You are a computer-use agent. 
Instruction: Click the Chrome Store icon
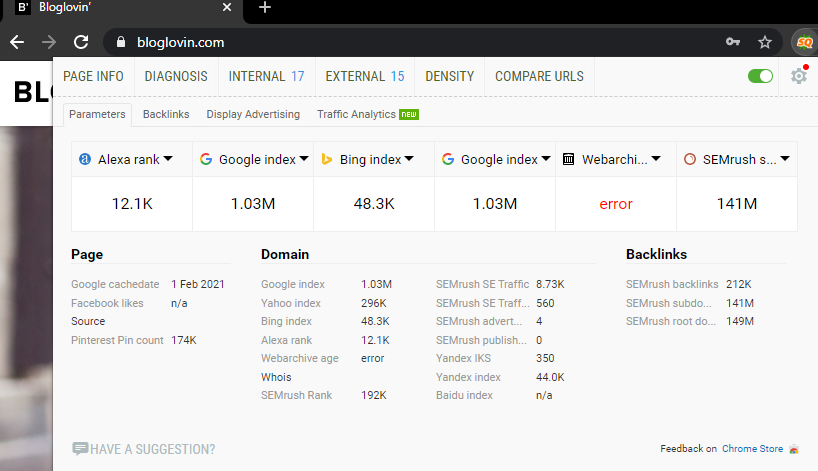(x=794, y=449)
